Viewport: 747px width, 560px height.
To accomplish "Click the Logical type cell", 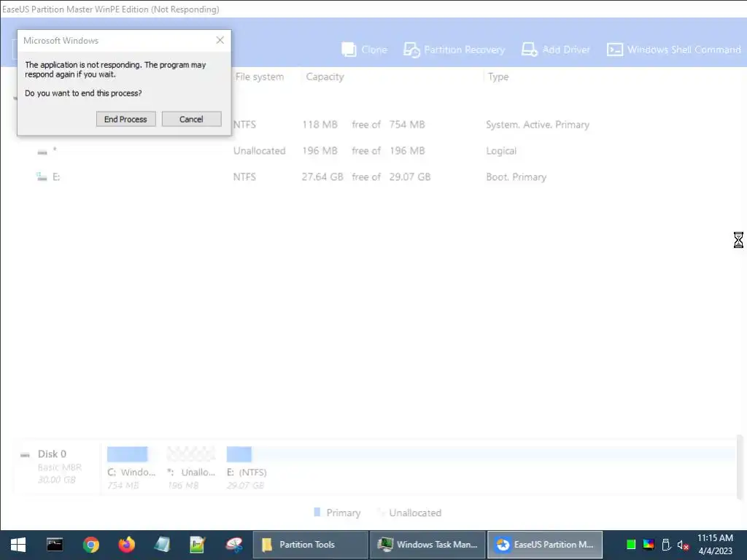I will (x=501, y=151).
